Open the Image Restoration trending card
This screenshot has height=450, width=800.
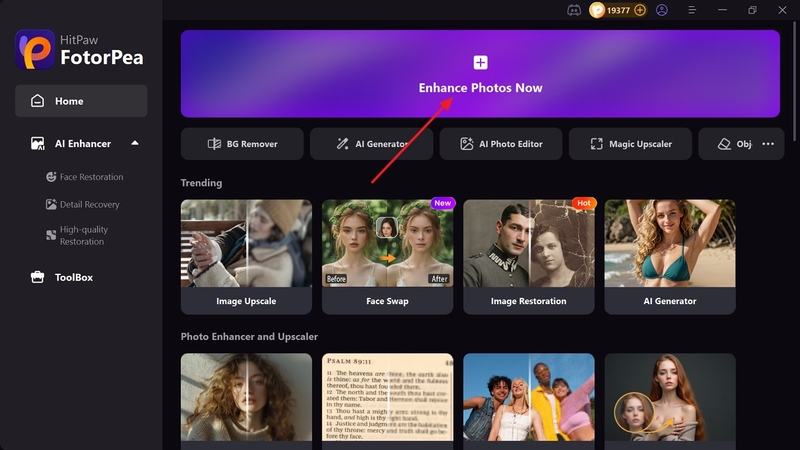pos(529,257)
